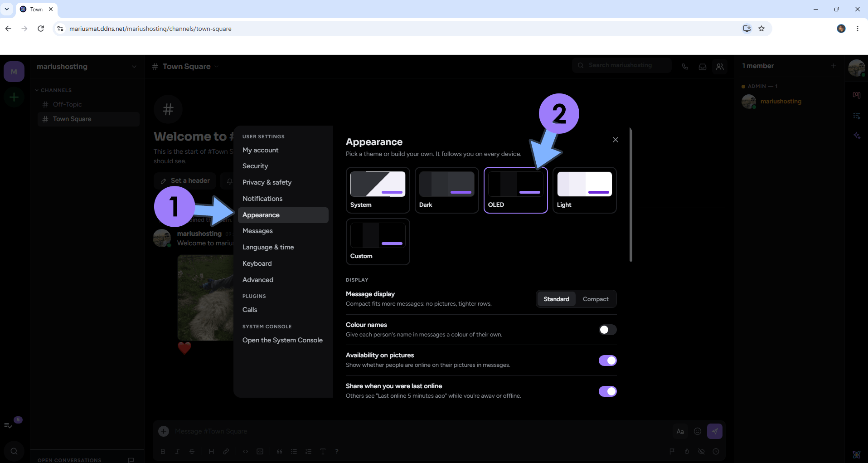Close the Appearance settings dialog
The image size is (868, 463).
coord(615,140)
